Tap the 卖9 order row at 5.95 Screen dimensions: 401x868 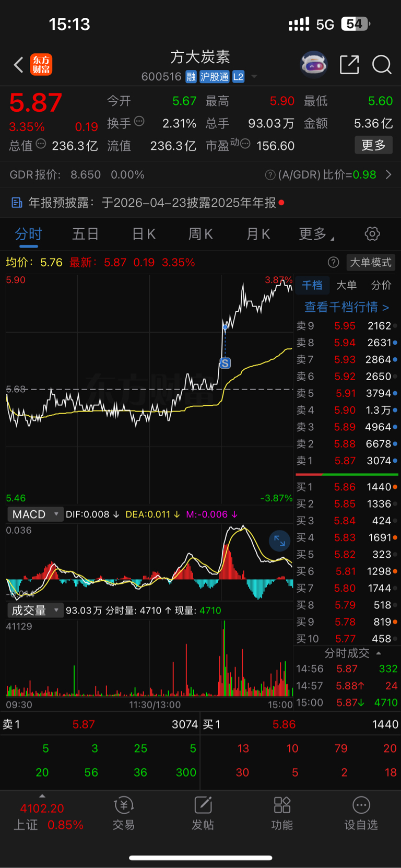[347, 326]
